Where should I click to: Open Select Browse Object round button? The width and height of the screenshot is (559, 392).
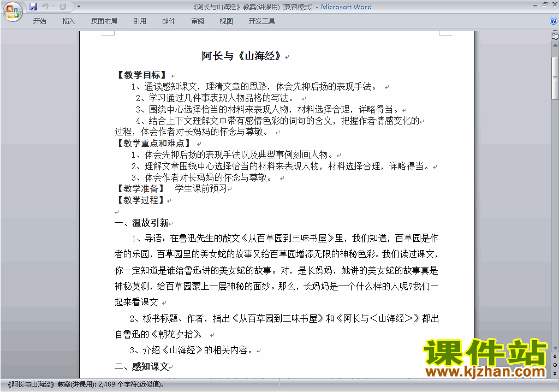click(555, 365)
